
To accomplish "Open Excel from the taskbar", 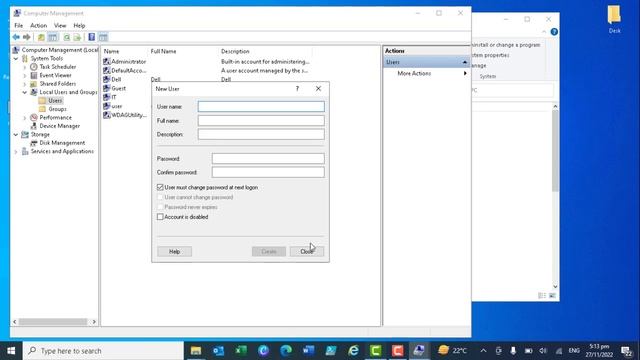I will pyautogui.click(x=241, y=350).
